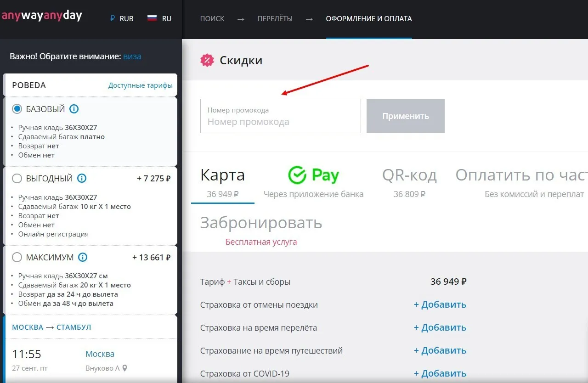Open the RU language flag selector
The height and width of the screenshot is (383, 588).
click(x=159, y=19)
